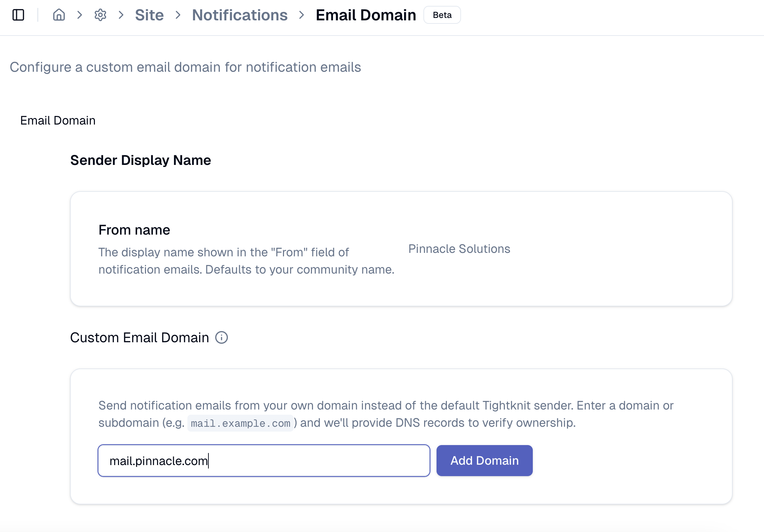This screenshot has width=764, height=532.
Task: Click the Sender Display Name heading
Action: [x=140, y=160]
